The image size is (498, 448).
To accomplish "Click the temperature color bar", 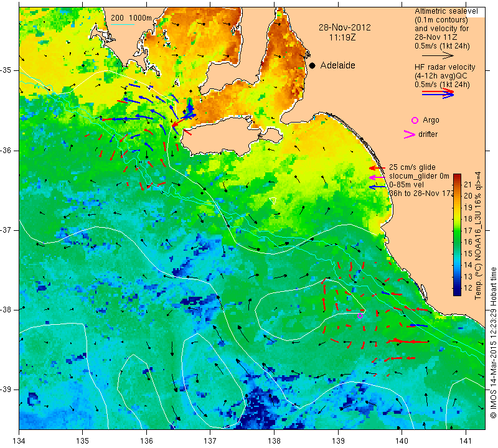I will click(457, 235).
